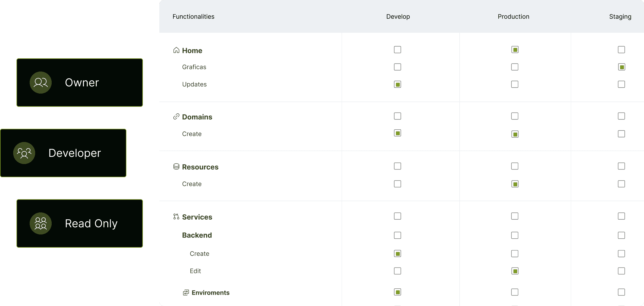This screenshot has width=644, height=306.
Task: Click the Read Only avatar icon
Action: (x=40, y=223)
